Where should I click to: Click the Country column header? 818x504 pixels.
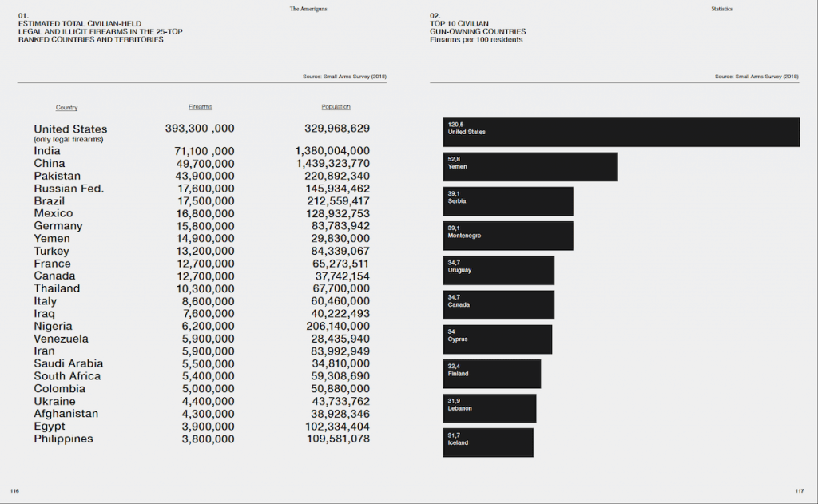click(x=67, y=108)
